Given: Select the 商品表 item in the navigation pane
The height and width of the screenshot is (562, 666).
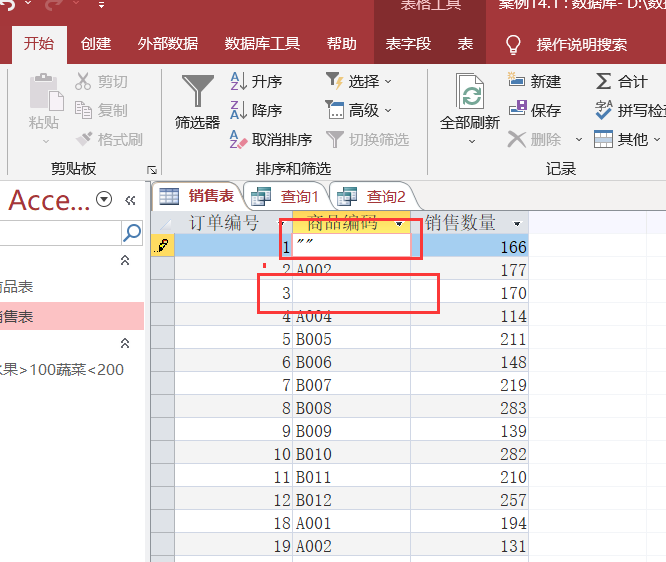Looking at the screenshot, I should pos(71,287).
